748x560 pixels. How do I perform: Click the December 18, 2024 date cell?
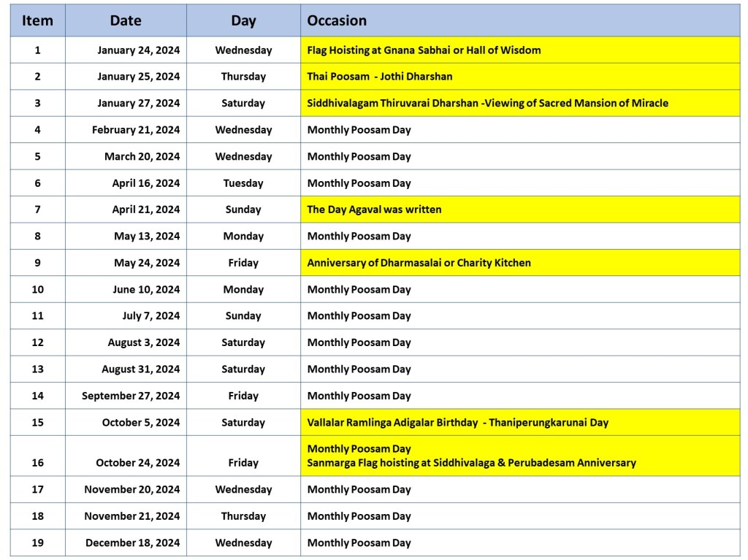click(132, 542)
